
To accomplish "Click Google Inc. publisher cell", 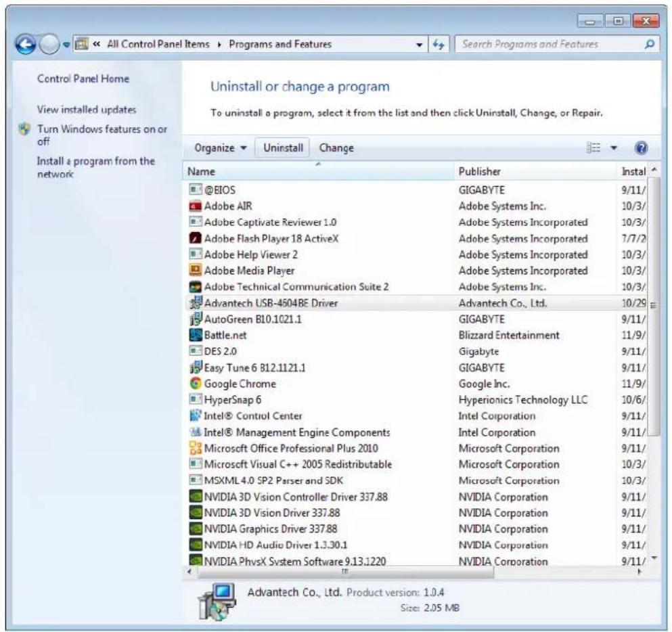I will [485, 384].
